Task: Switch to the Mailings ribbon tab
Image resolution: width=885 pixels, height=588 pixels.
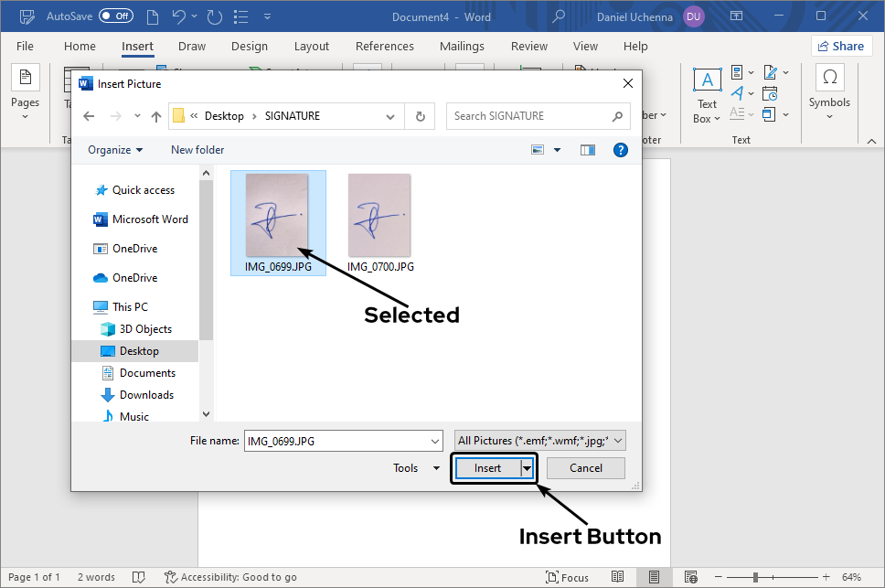Action: 462,46
